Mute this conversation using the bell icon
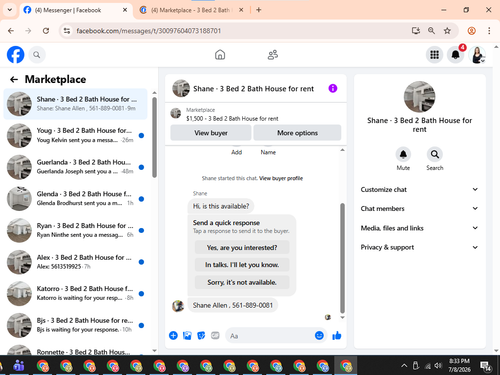The height and width of the screenshot is (375, 500). point(403,154)
